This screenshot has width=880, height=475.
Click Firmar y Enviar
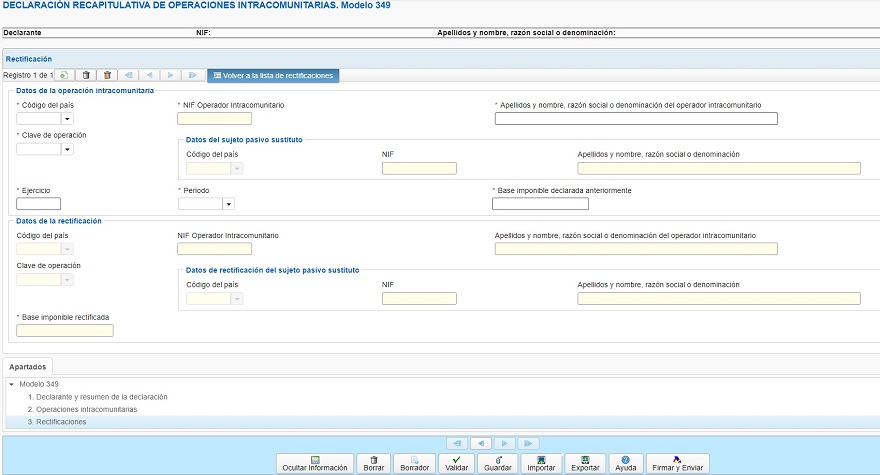tap(677, 464)
